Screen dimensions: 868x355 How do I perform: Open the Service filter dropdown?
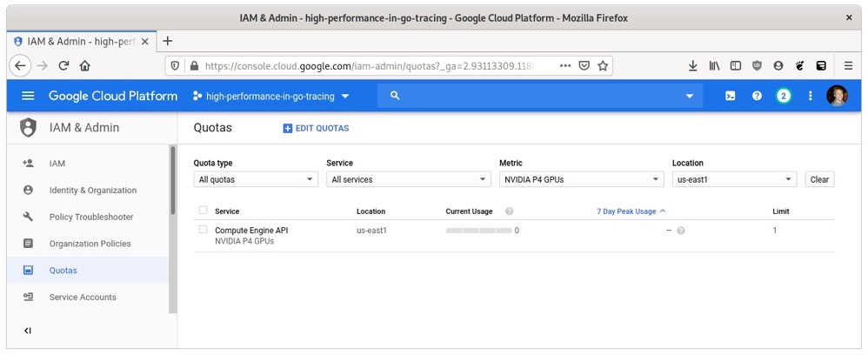pos(409,179)
